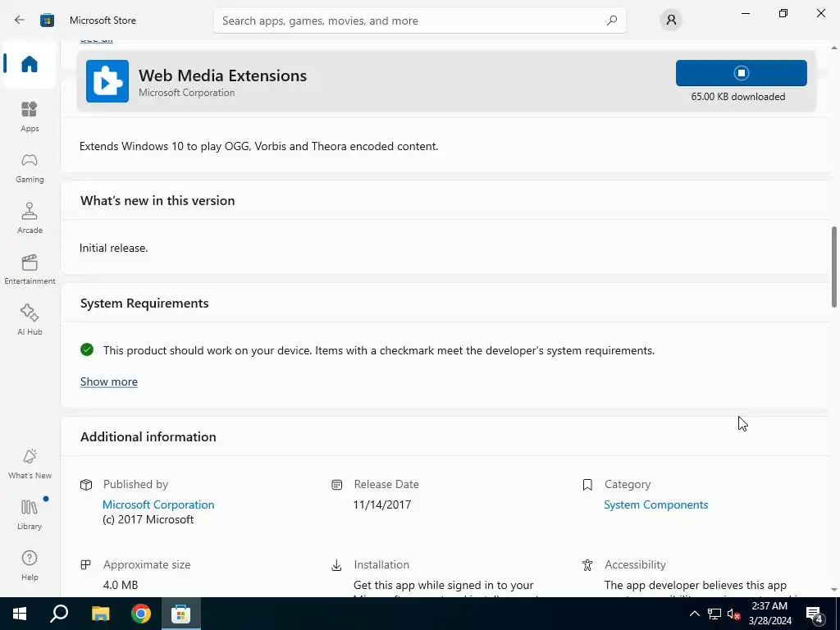
Task: Open the Home section in sidebar
Action: click(30, 64)
